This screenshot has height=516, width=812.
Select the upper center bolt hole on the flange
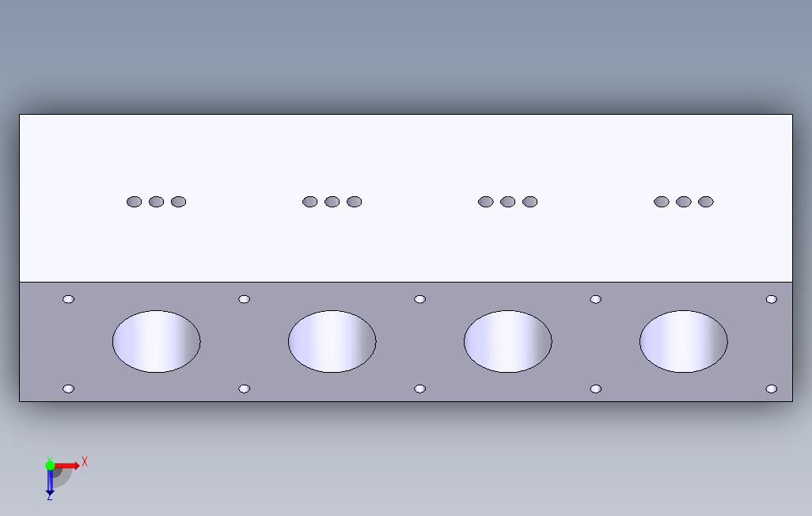[x=420, y=299]
